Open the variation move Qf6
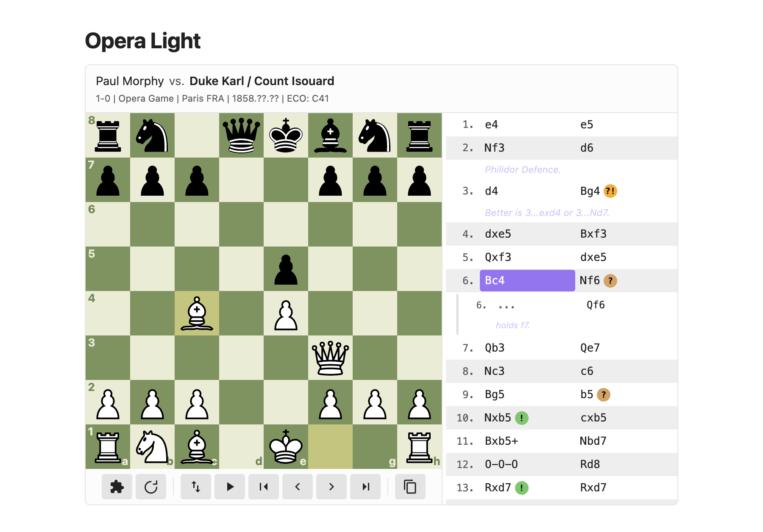The width and height of the screenshot is (763, 532). (x=596, y=305)
